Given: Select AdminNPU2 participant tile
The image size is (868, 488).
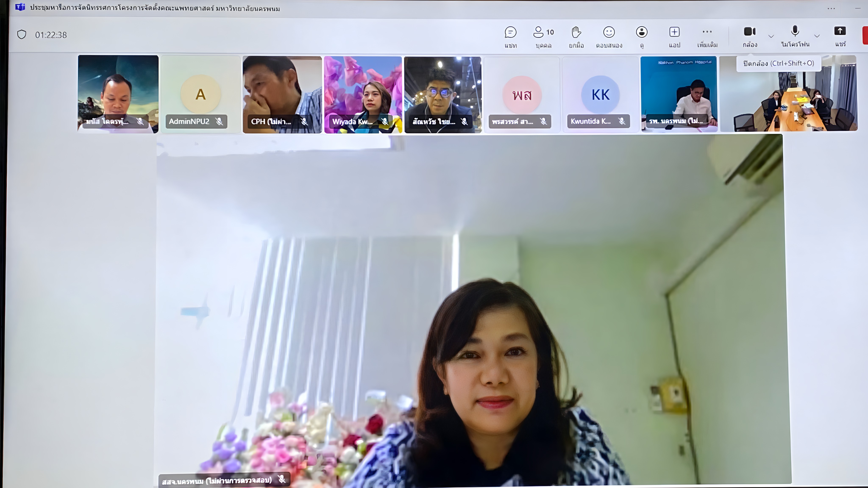Looking at the screenshot, I should [200, 94].
